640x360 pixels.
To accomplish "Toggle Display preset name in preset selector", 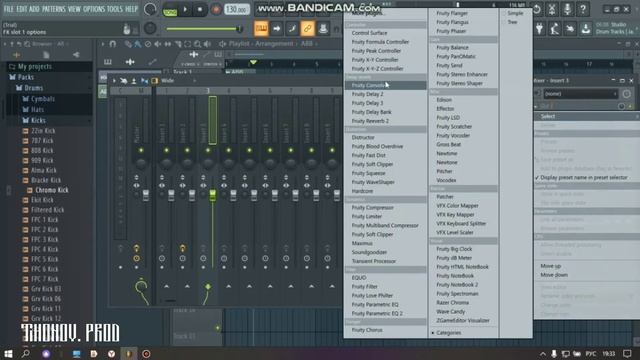I will (584, 178).
